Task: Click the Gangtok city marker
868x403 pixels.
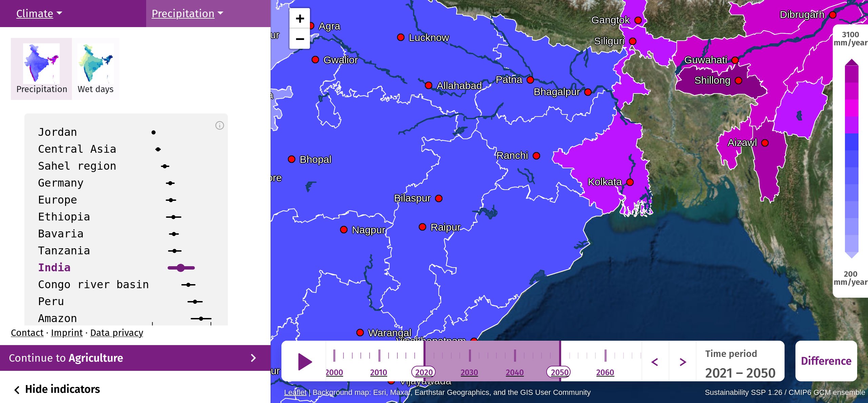Action: 638,20
